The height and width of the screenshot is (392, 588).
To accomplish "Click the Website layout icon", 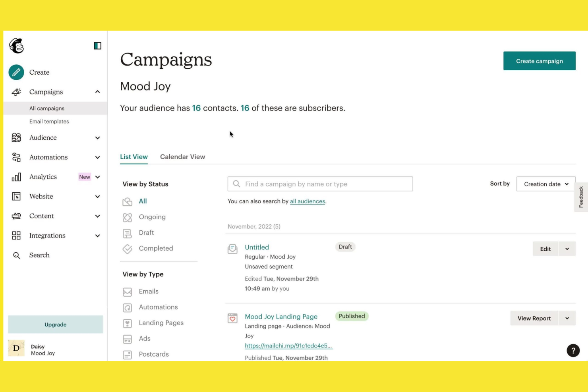I will tap(16, 196).
